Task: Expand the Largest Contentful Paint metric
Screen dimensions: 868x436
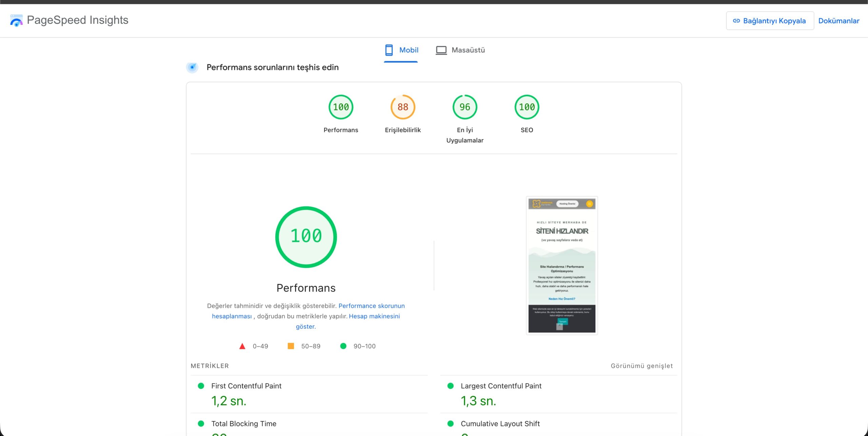Action: 501,386
